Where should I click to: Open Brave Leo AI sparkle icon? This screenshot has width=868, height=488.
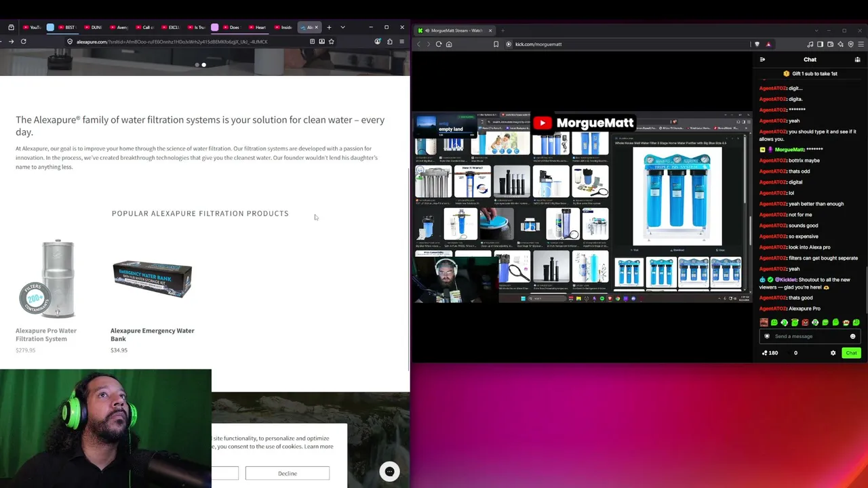pyautogui.click(x=840, y=44)
